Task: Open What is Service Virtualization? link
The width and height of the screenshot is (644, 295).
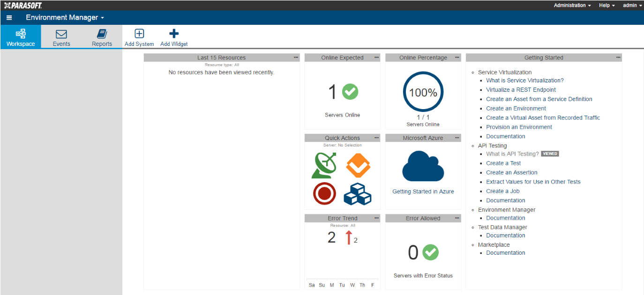Action: [525, 81]
